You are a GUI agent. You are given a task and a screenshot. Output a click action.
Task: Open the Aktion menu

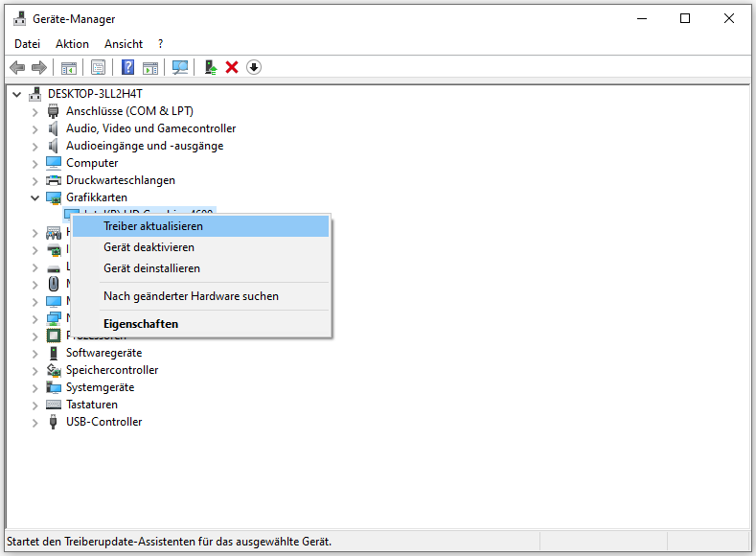pos(72,44)
